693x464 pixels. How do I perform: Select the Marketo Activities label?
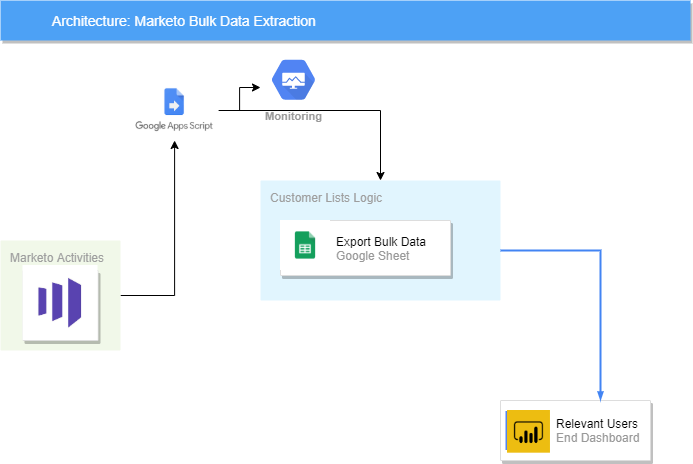tap(57, 258)
